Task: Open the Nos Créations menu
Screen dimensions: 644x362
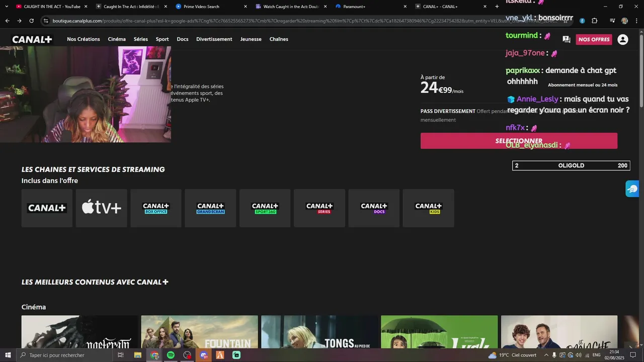Action: point(84,39)
